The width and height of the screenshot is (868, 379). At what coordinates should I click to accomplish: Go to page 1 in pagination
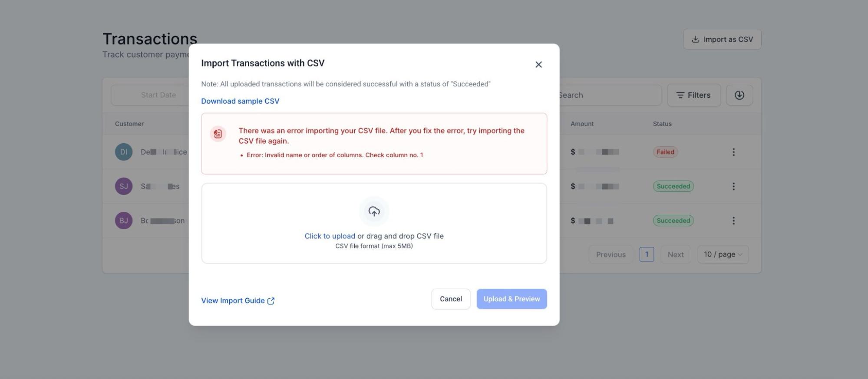pyautogui.click(x=647, y=254)
